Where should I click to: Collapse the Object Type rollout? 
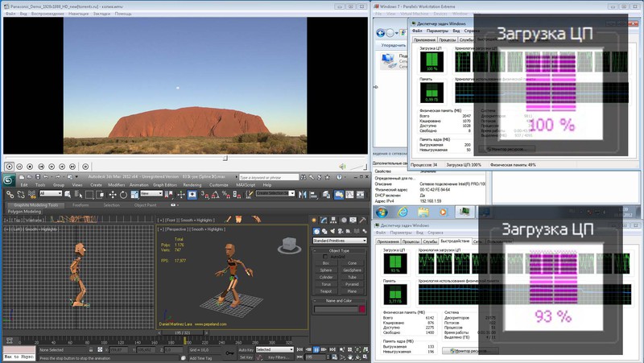click(341, 250)
